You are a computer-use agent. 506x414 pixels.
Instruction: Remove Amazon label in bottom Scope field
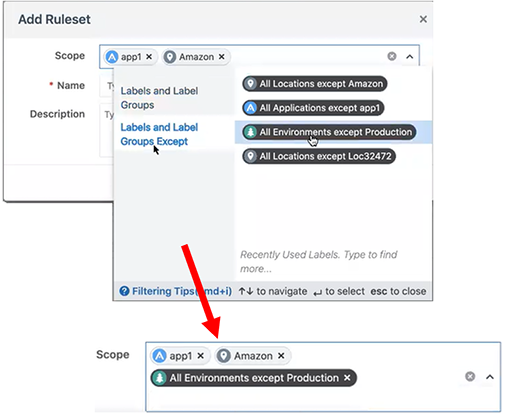(x=281, y=356)
